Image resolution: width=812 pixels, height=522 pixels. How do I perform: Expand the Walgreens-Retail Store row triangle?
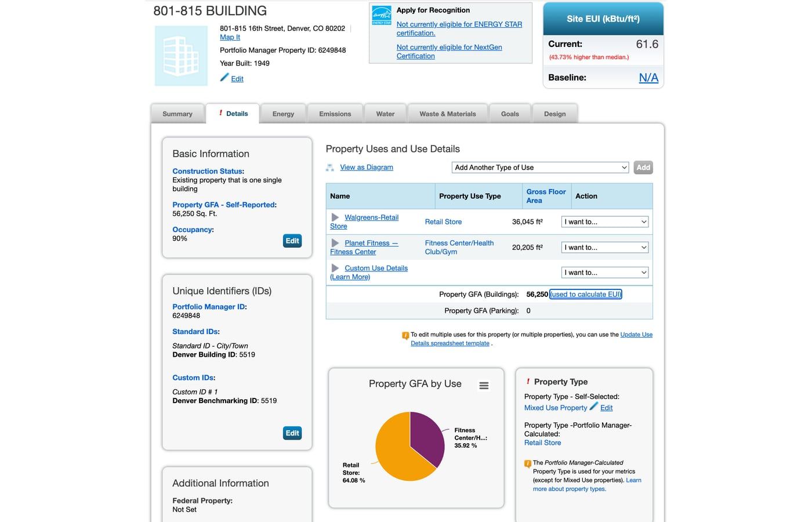click(335, 217)
